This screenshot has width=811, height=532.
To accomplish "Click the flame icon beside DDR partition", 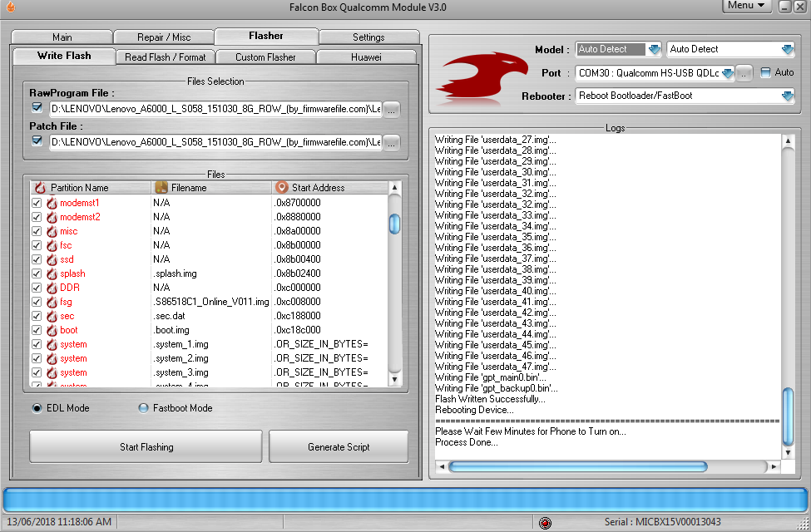I will point(52,288).
